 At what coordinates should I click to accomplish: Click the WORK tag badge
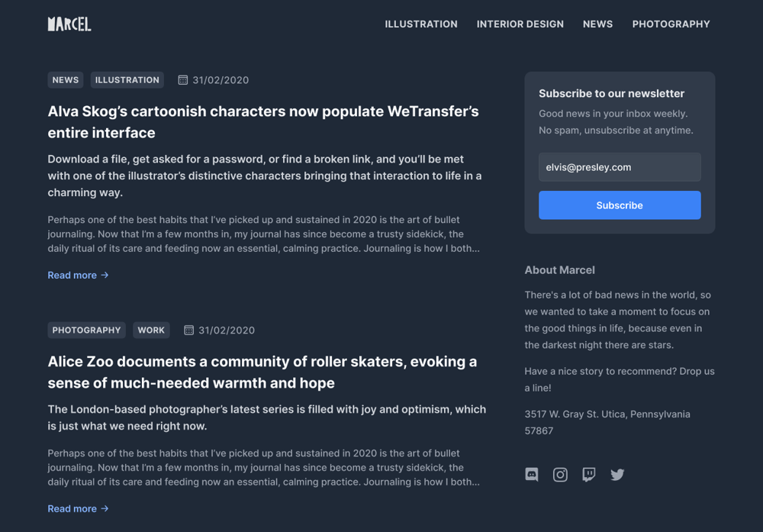151,330
